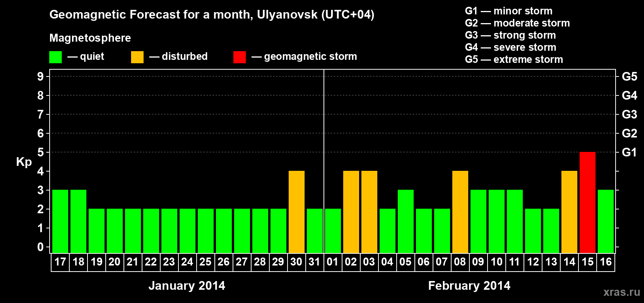Click the 'G1 — minor storm' legend text
644x303 pixels.
pos(509,11)
